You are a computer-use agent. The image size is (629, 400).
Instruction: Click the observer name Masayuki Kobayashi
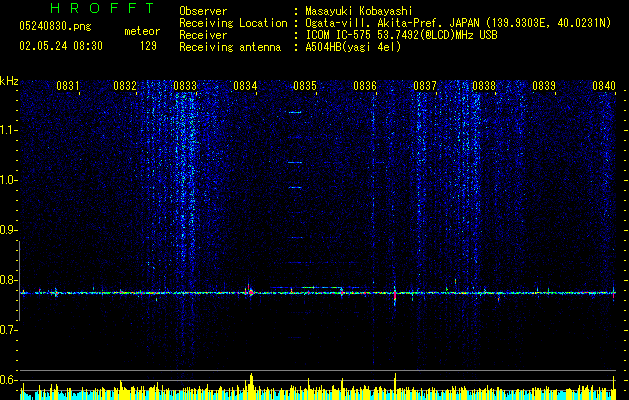coord(358,11)
